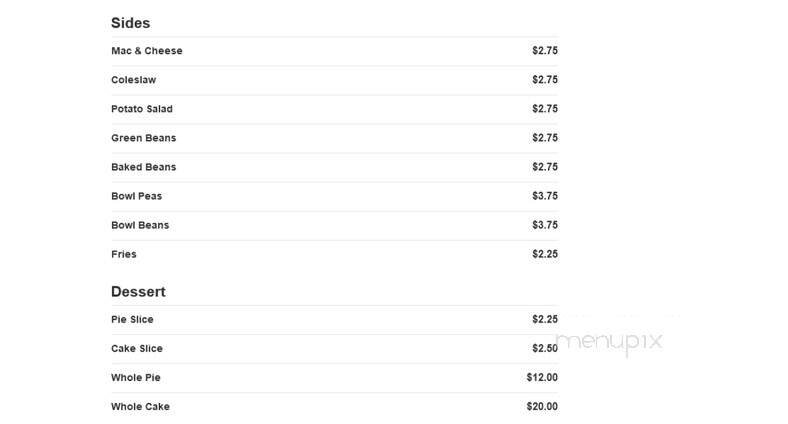Choose the Whole Pie item

coord(136,378)
